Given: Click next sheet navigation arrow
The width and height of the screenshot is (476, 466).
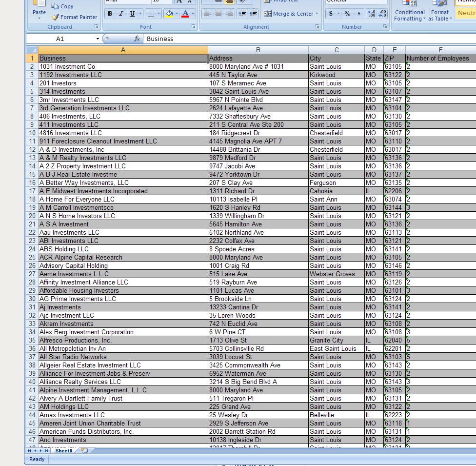Looking at the screenshot, I should [40, 451].
